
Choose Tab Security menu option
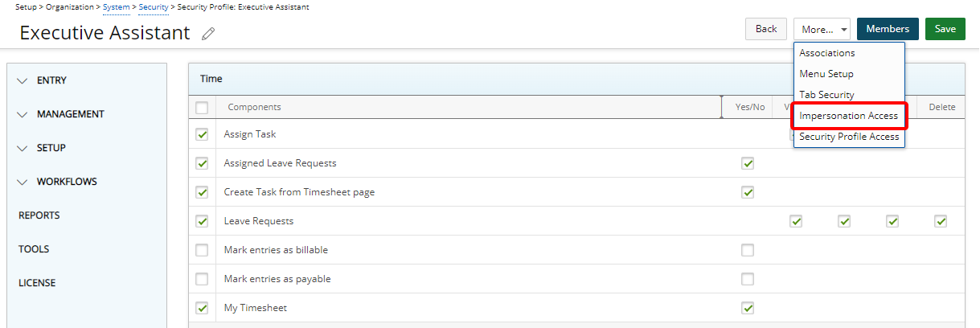[x=826, y=95]
